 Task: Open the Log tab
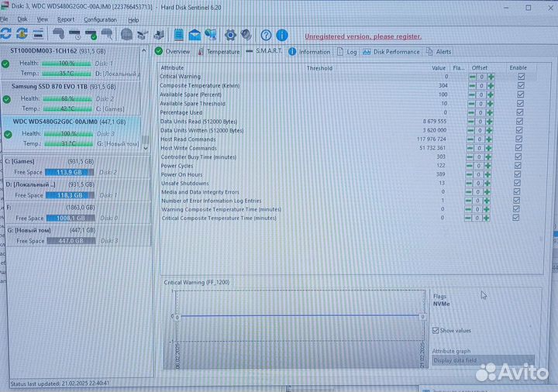click(346, 52)
